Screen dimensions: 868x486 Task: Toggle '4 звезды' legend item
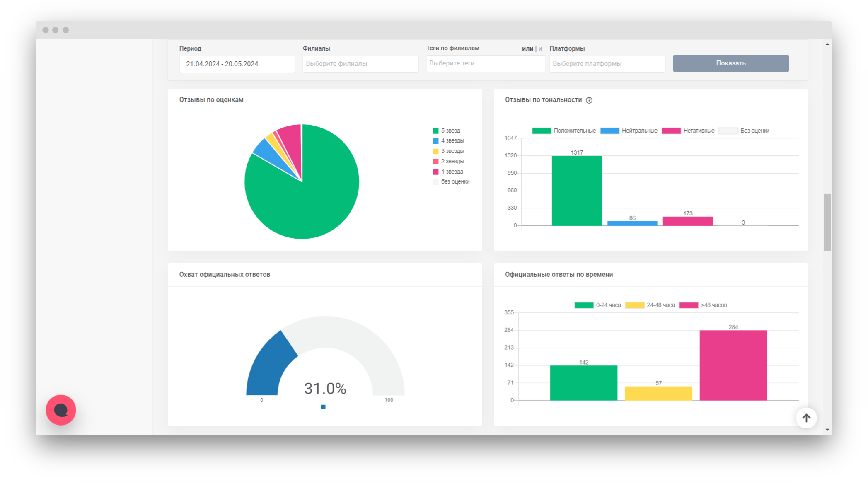[448, 141]
